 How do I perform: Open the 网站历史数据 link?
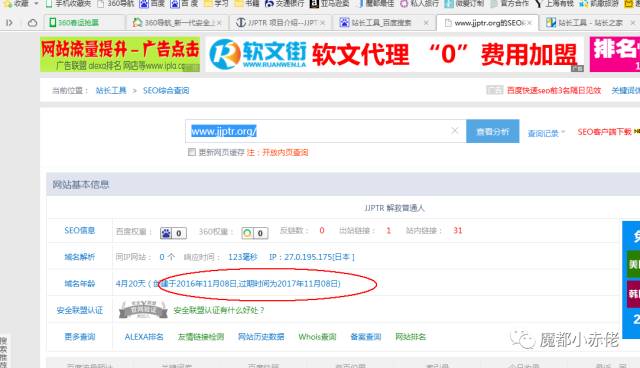coord(261,337)
